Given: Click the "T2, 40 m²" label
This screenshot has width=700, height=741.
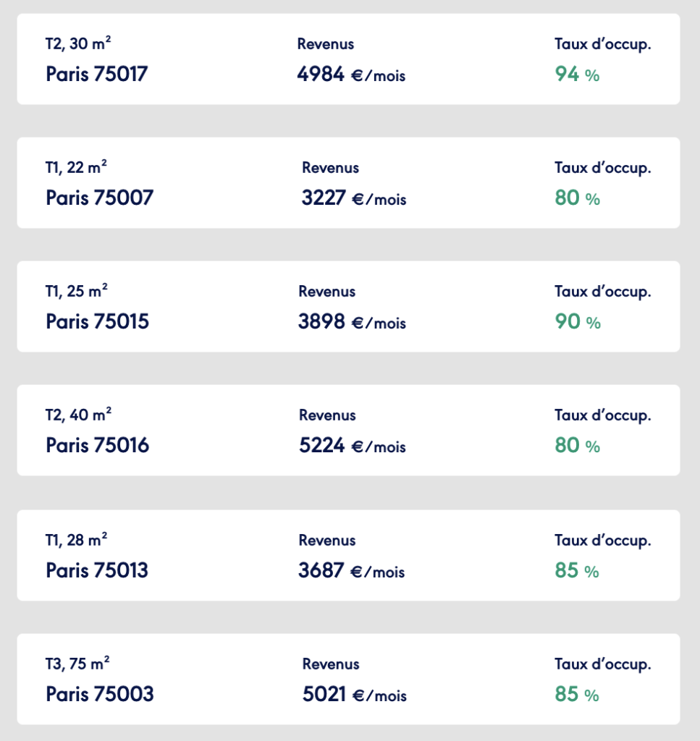Looking at the screenshot, I should (x=78, y=415).
